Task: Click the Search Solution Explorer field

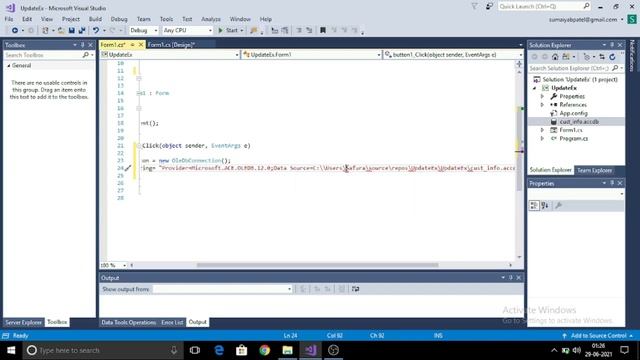Action: (x=570, y=68)
